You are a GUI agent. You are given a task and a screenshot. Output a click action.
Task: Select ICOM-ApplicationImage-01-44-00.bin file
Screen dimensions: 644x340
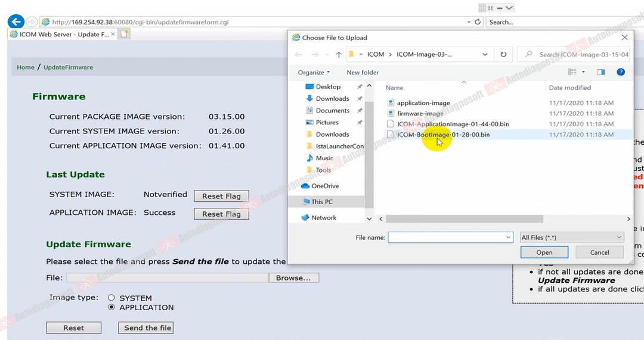pos(453,124)
